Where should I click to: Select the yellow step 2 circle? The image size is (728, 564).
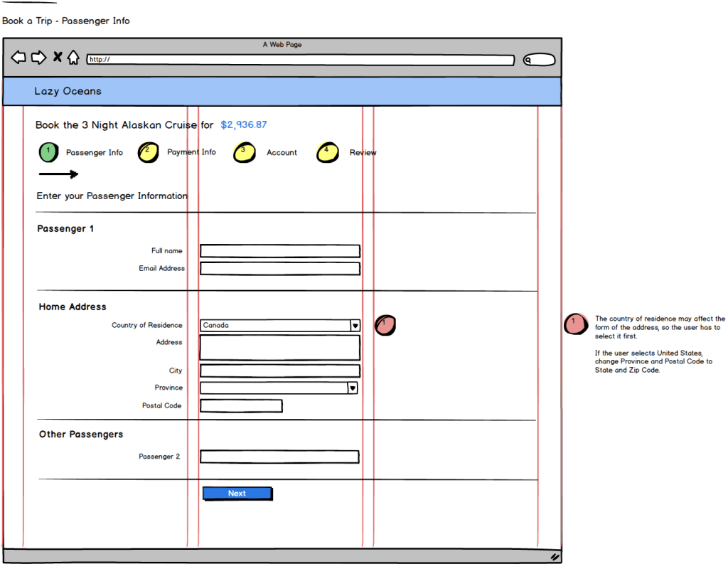coord(148,152)
